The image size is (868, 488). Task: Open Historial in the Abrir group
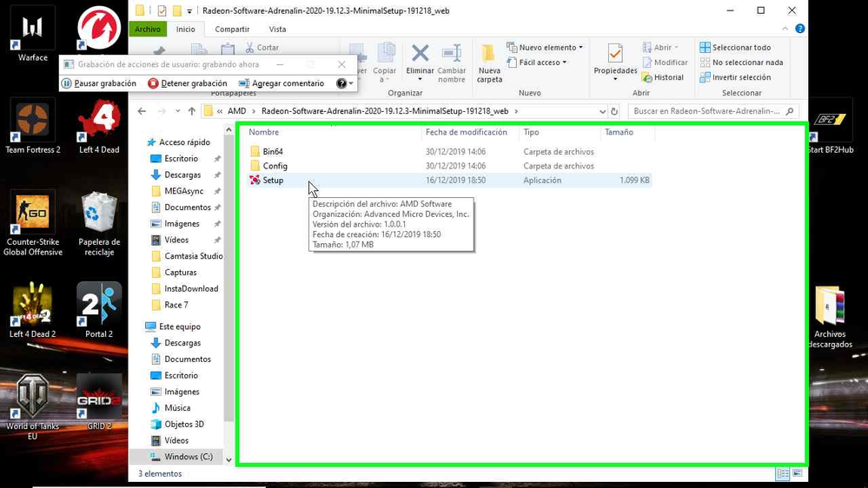pos(663,77)
